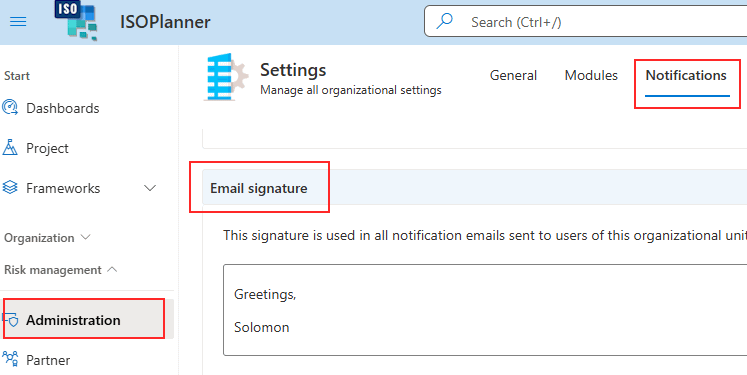The width and height of the screenshot is (747, 375).
Task: Click the Email signature section header
Action: 474,188
